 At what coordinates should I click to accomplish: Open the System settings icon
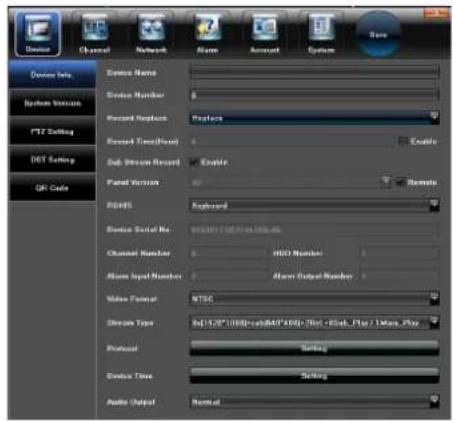click(321, 34)
